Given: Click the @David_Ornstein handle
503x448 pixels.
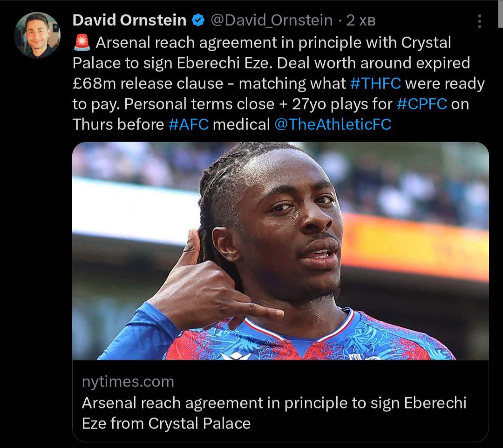Looking at the screenshot, I should (272, 20).
